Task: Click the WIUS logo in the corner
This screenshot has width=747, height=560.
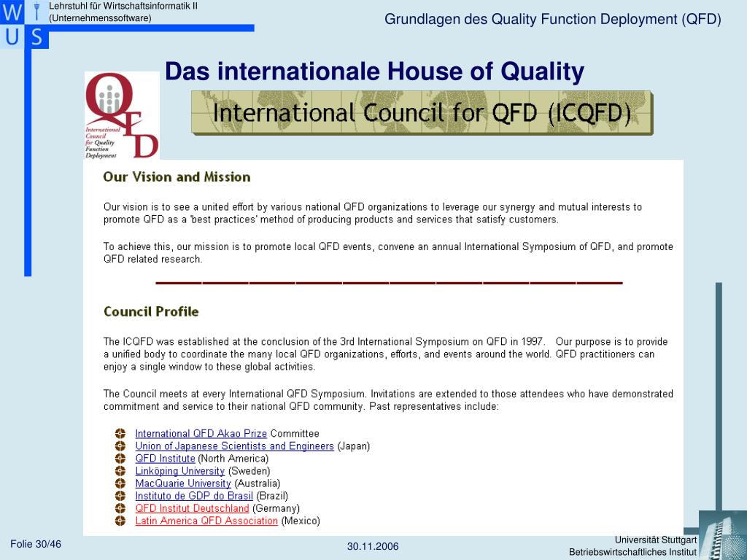Action: pos(24,24)
